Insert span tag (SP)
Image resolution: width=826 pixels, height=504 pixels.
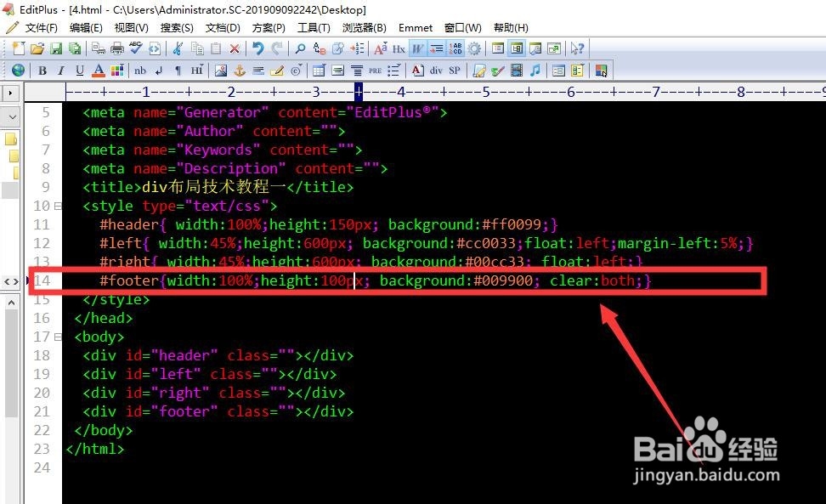point(455,70)
